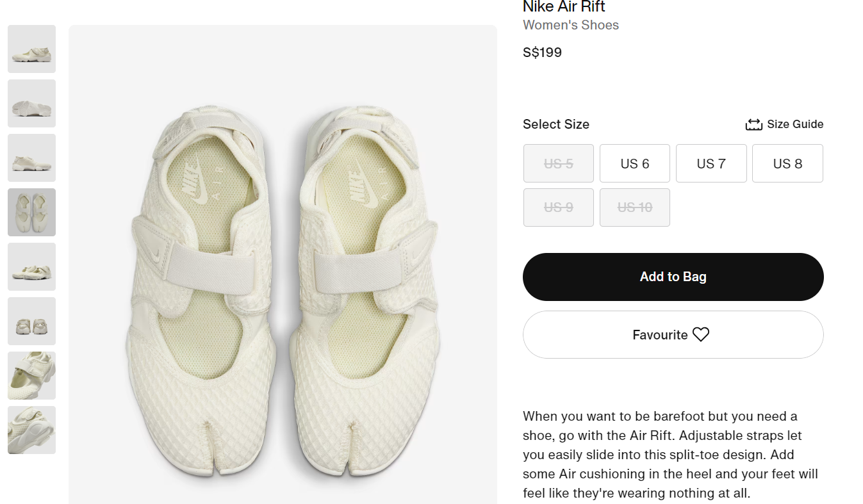Screen dimensions: 863x504
Task: View first thumbnail of shoe side profile
Action: (31, 49)
